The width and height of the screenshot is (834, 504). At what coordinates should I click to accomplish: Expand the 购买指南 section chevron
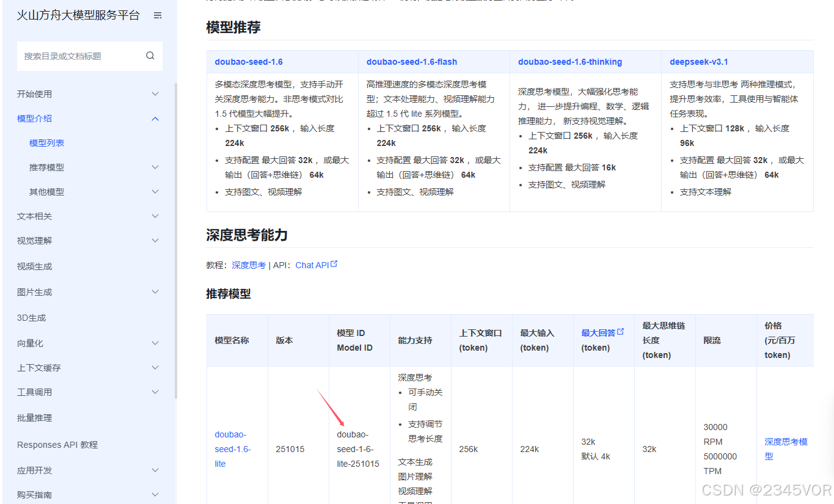[x=155, y=495]
